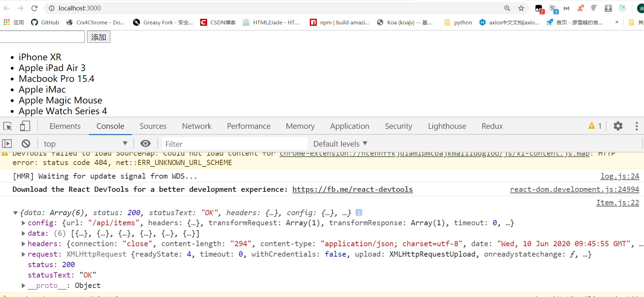Switch to the Security tab
Screen dimensions: 644x297
(x=399, y=126)
